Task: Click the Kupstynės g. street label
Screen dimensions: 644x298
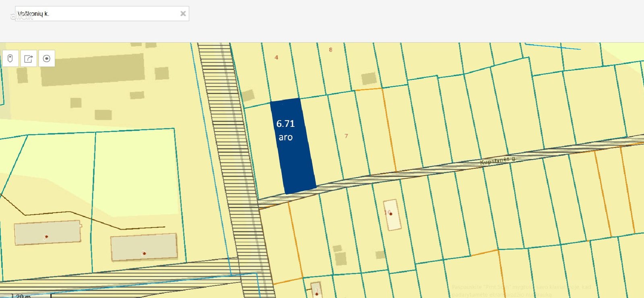Action: [497, 161]
